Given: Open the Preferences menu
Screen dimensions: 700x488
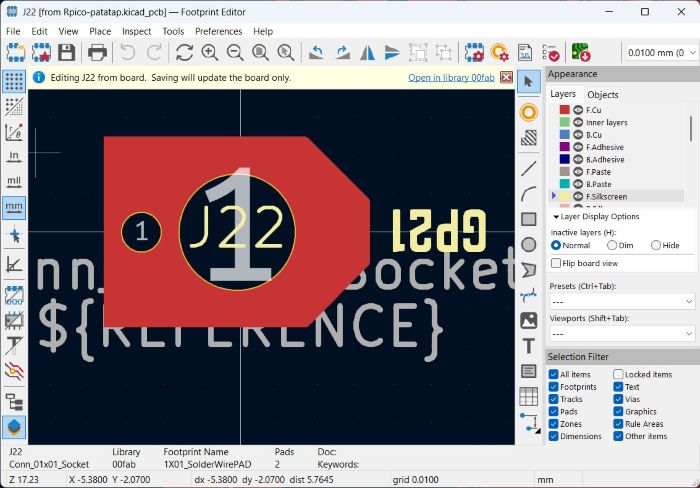Looking at the screenshot, I should click(x=218, y=31).
